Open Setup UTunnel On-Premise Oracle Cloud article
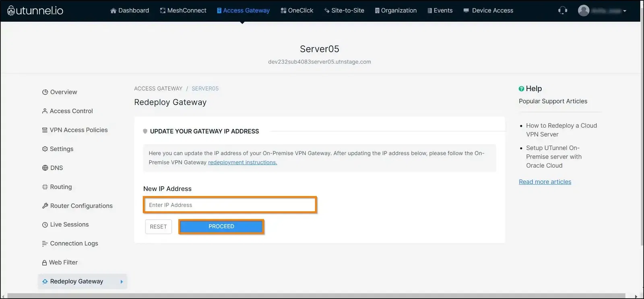644x299 pixels. pyautogui.click(x=554, y=157)
